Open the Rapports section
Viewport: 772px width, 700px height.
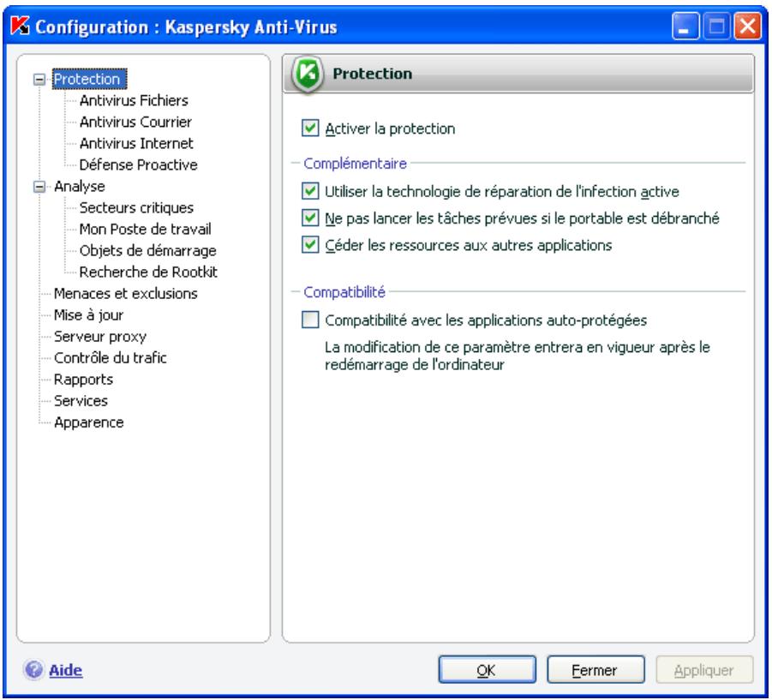pyautogui.click(x=83, y=380)
